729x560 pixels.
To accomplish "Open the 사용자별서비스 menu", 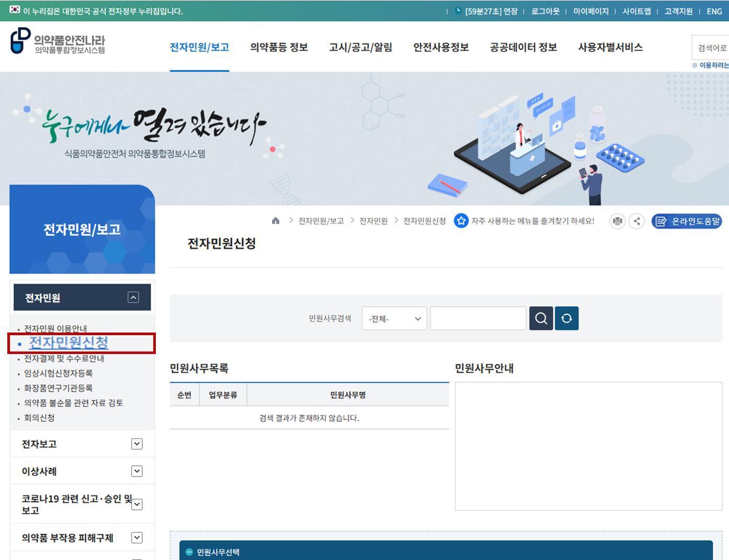I will point(610,47).
